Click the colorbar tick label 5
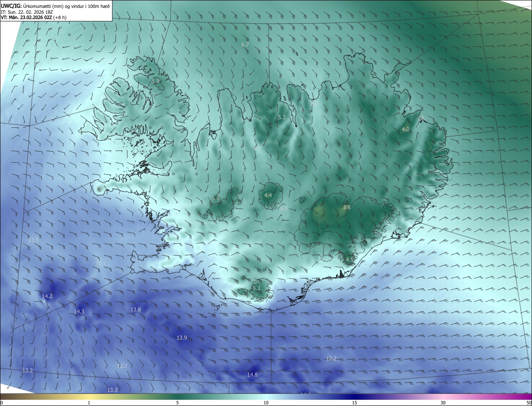Screen dimensions: 532x406 point(177,403)
